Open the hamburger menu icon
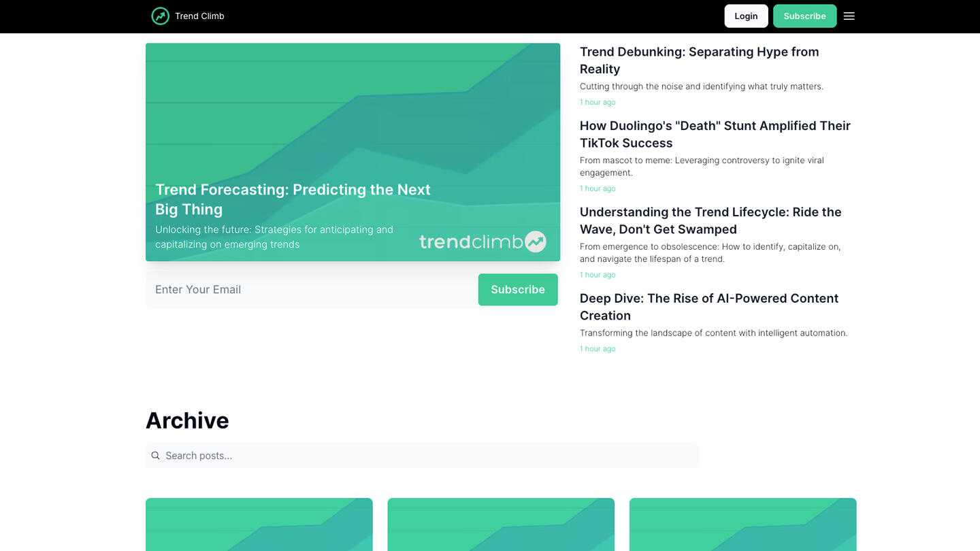This screenshot has height=551, width=980. pyautogui.click(x=849, y=16)
